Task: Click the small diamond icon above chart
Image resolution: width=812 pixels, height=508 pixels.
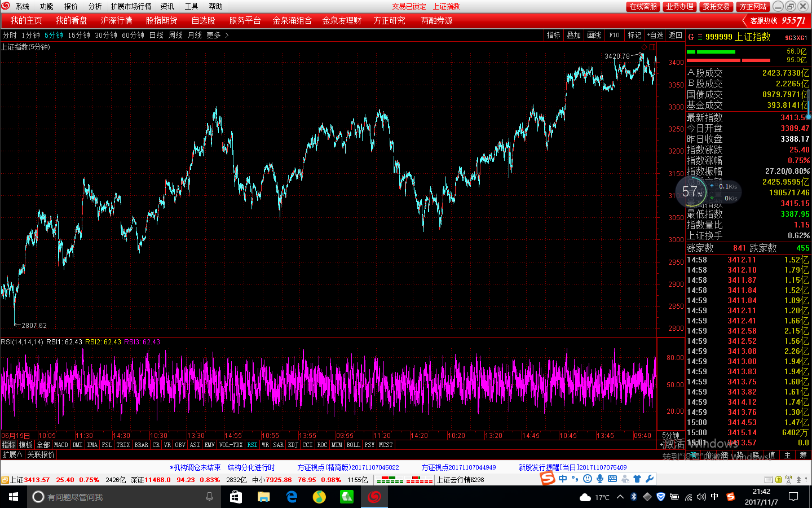Action: pos(645,47)
